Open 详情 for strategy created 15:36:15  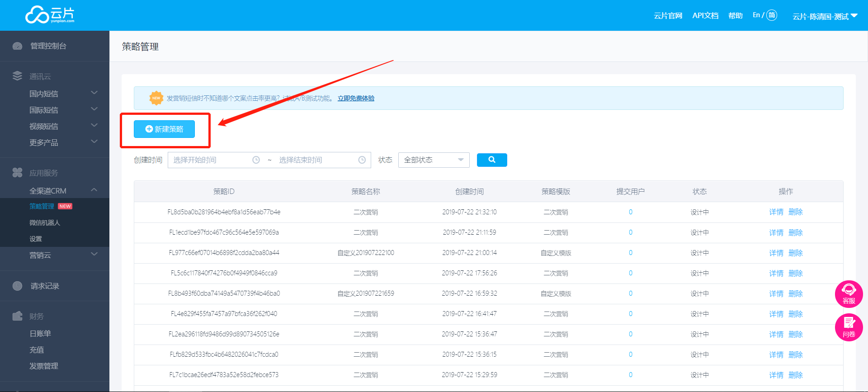[x=776, y=355]
